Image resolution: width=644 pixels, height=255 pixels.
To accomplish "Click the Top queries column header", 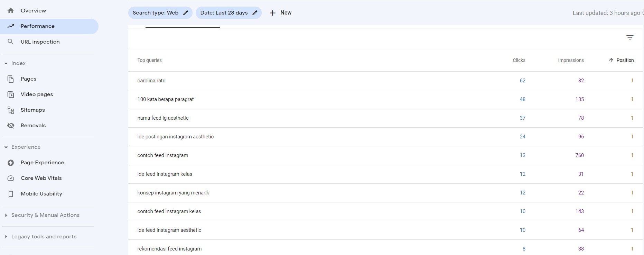I will [149, 60].
